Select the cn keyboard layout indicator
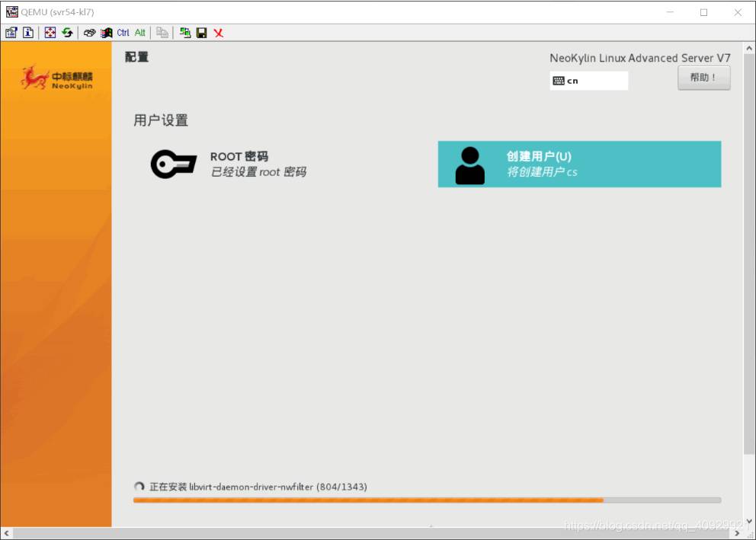 pos(588,81)
